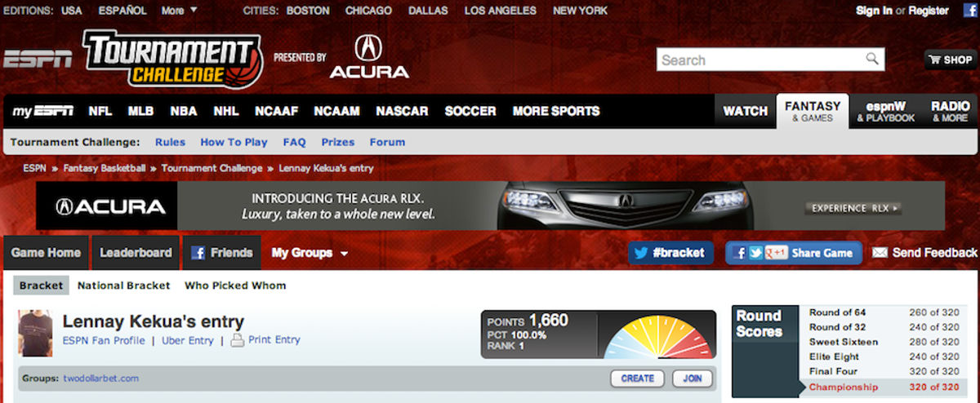Expand the More editions dropdown
Screen dimensions: 980x403
179,11
